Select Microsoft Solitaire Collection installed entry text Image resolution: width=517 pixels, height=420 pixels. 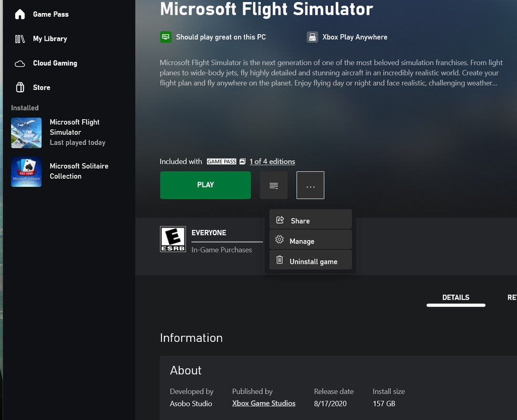click(79, 171)
